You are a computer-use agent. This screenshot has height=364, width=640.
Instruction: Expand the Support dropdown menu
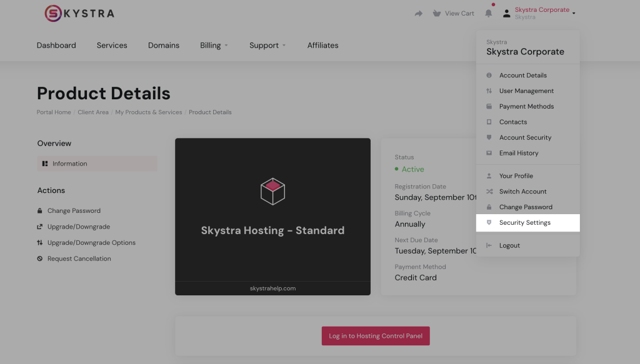tap(267, 46)
